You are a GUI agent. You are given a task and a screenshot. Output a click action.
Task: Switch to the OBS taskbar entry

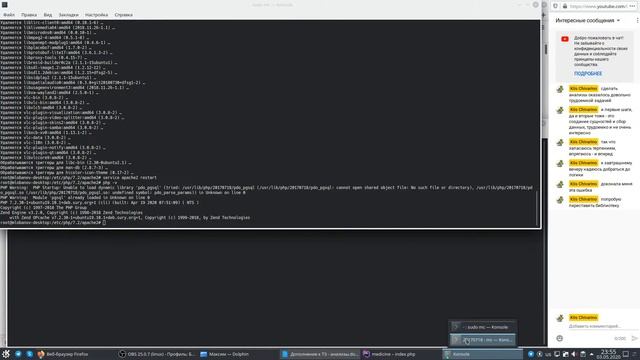pos(157,354)
